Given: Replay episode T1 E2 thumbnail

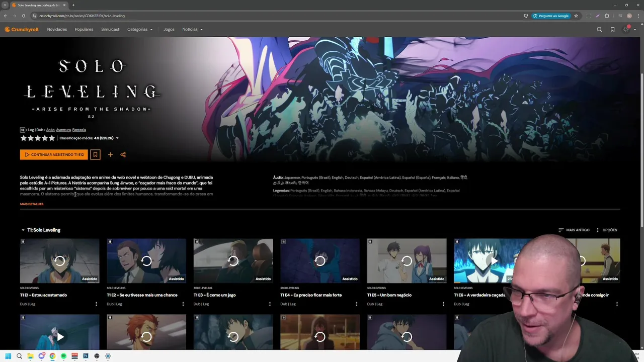Looking at the screenshot, I should [x=146, y=261].
